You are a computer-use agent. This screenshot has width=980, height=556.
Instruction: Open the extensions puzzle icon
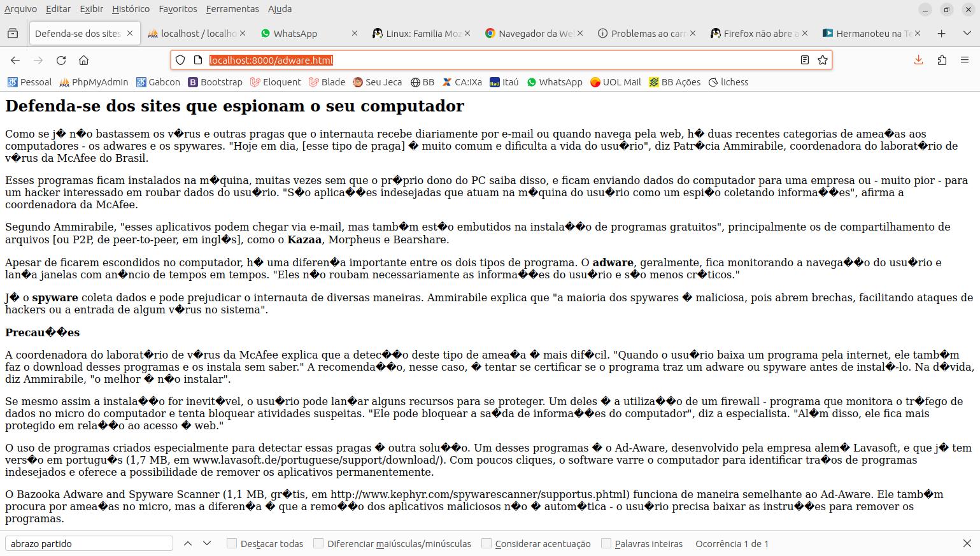pyautogui.click(x=942, y=60)
